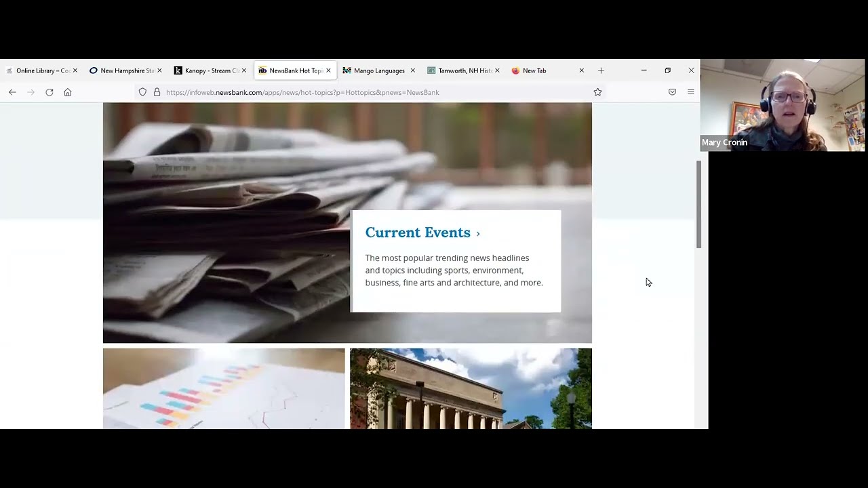Close the NewsBank Hot Topics tab
Screen dimensions: 868x488
tap(328, 70)
